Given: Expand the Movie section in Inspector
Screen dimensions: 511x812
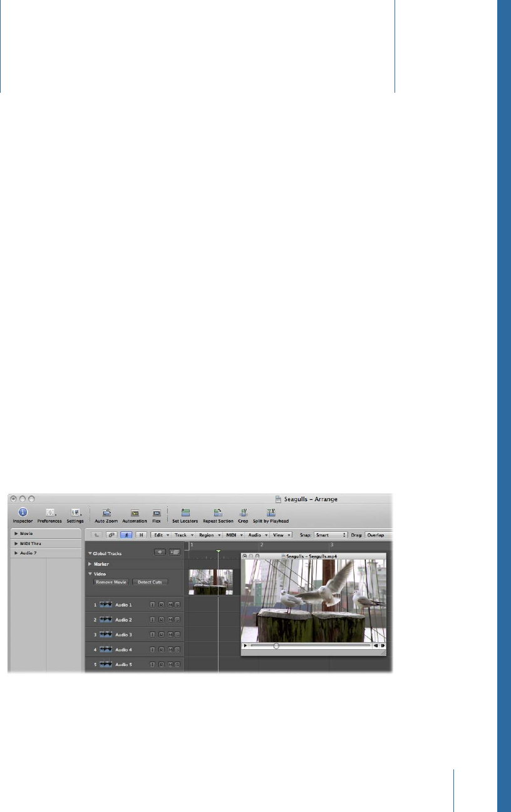Looking at the screenshot, I should click(17, 534).
